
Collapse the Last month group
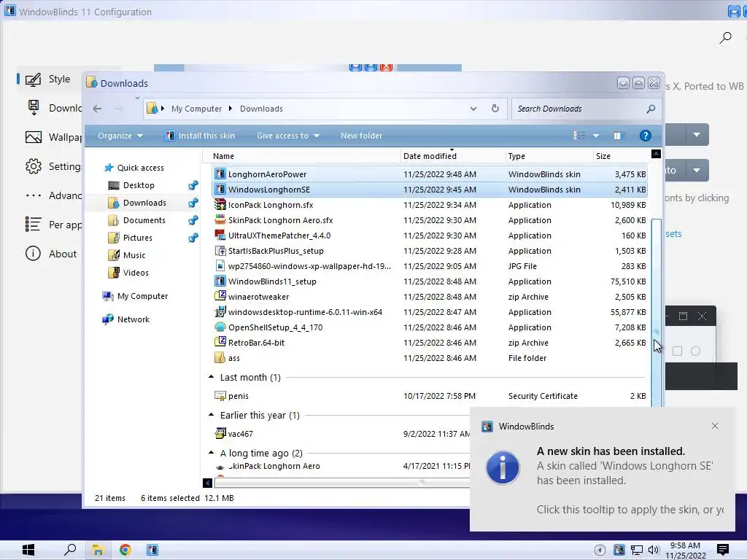(211, 377)
